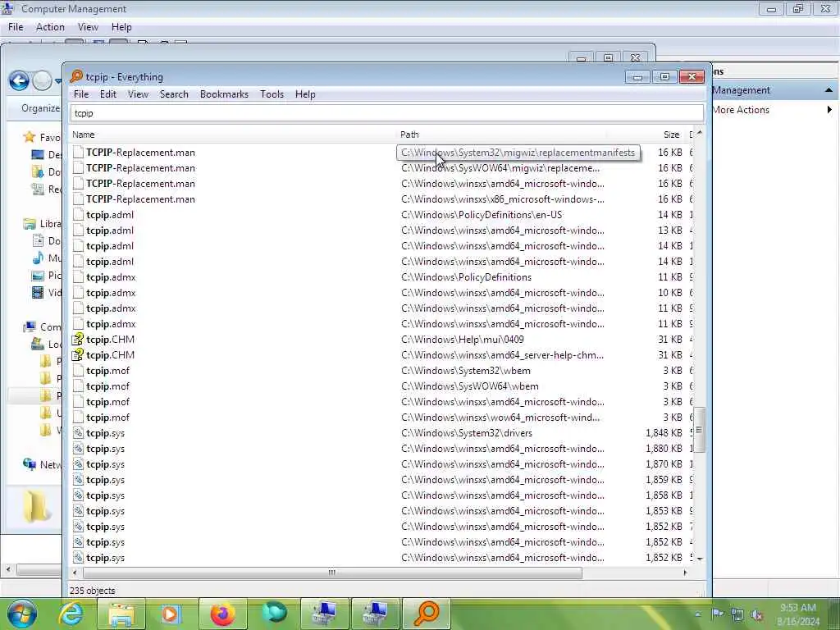Select tcpip.mof in SysWOW64\wbem
840x630 pixels.
click(107, 386)
